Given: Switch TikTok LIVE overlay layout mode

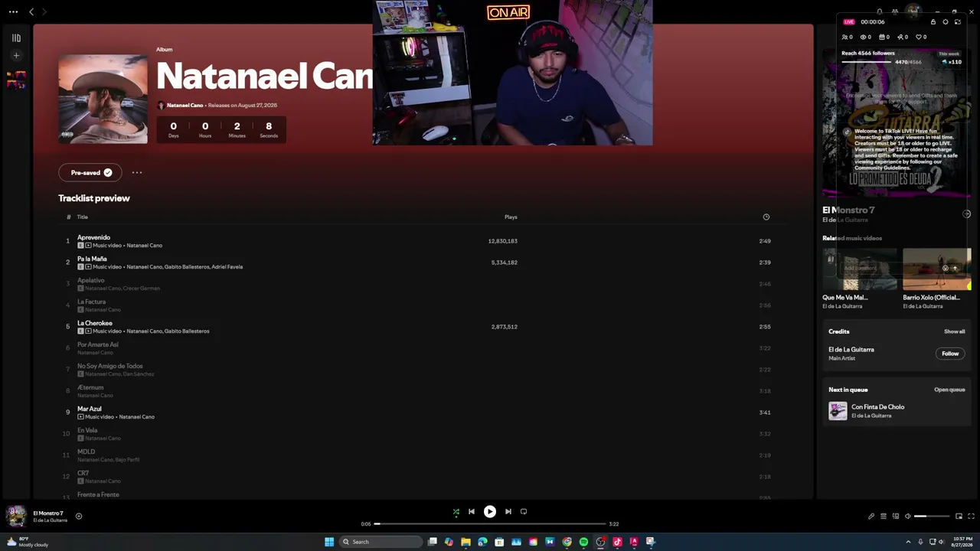Looking at the screenshot, I should coord(958,22).
